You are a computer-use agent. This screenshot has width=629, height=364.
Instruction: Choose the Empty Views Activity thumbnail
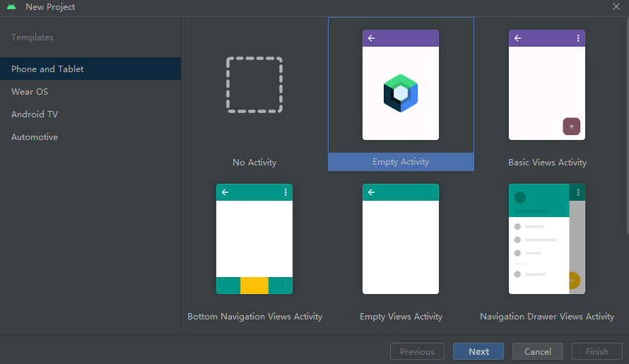coord(400,239)
